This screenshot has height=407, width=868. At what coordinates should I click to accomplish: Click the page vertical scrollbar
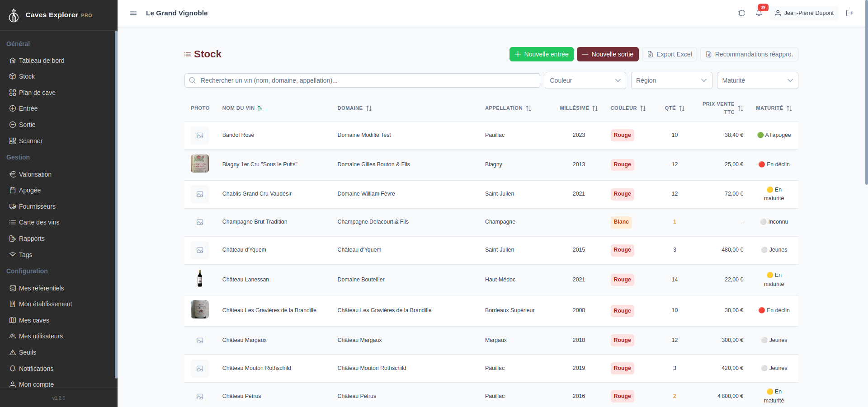pos(866,93)
